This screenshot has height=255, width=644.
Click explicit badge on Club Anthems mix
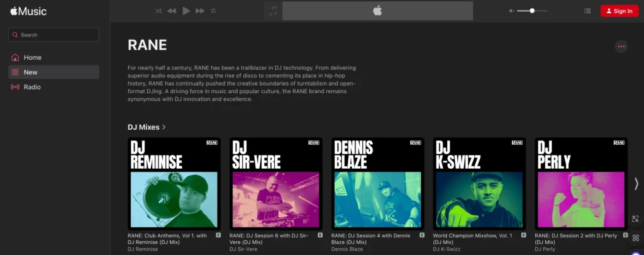(218, 235)
